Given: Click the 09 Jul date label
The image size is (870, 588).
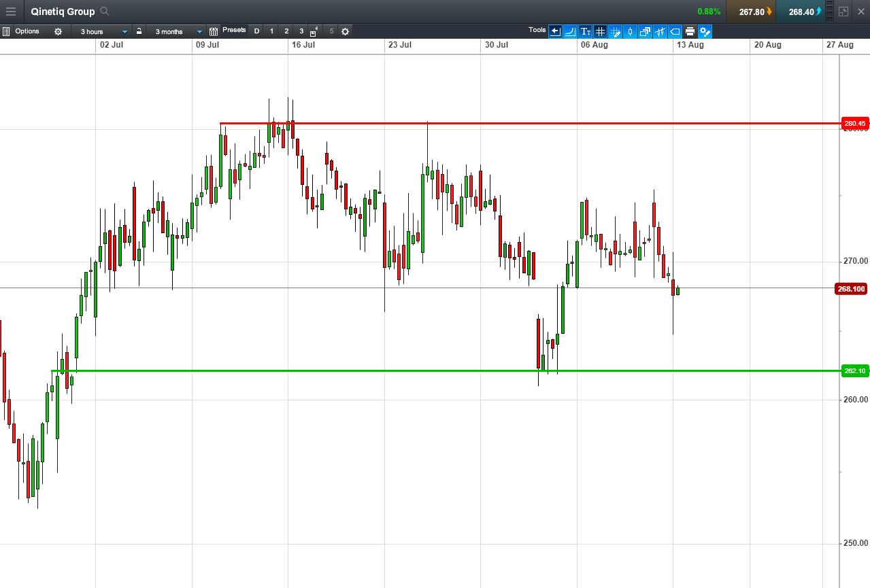Looking at the screenshot, I should pyautogui.click(x=207, y=45).
